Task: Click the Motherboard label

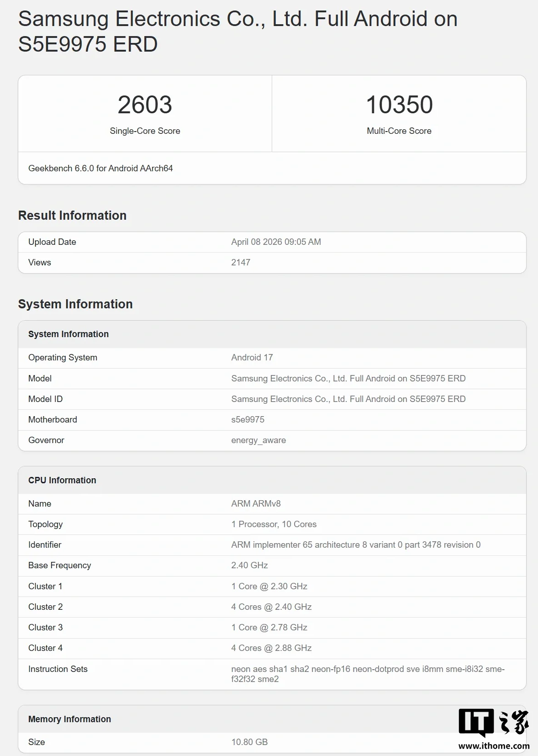Action: 53,420
